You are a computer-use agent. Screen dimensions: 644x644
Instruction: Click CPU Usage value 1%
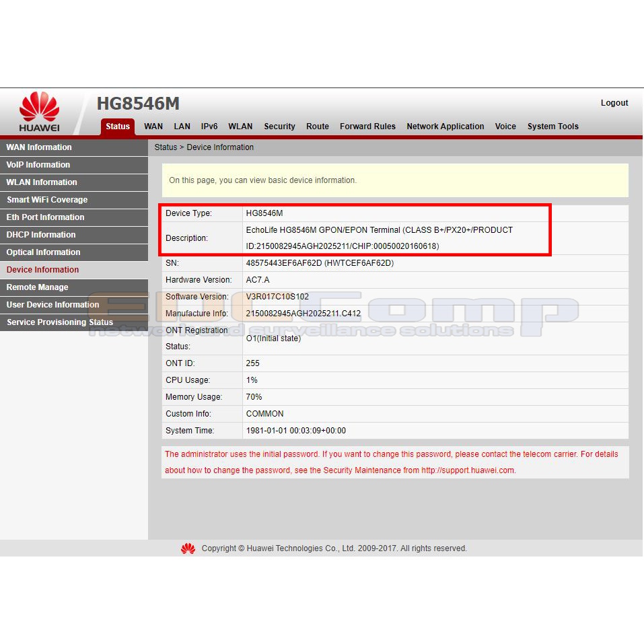point(252,380)
